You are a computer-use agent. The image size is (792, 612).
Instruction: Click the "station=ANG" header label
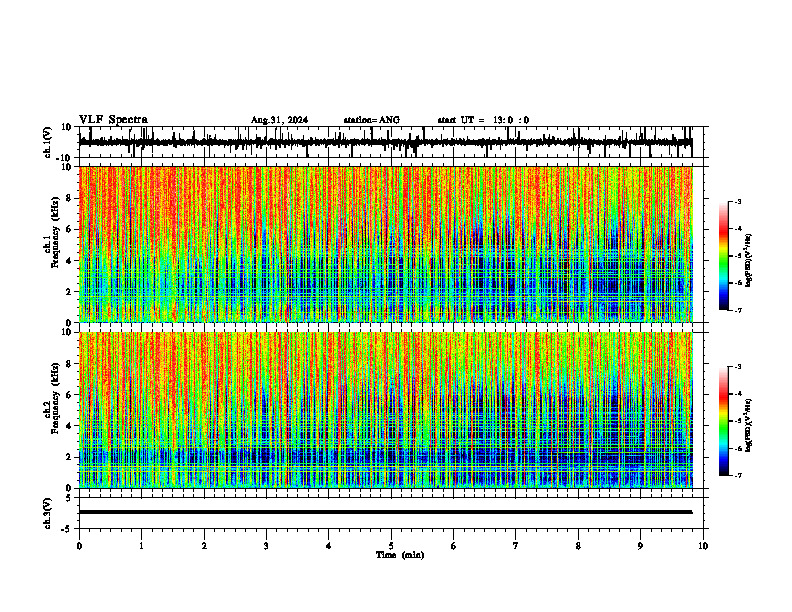pos(371,120)
